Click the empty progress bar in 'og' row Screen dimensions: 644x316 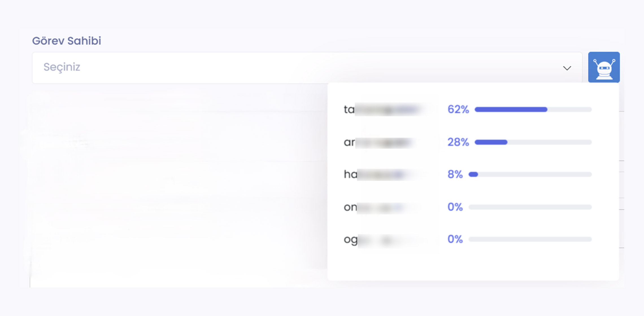coord(530,240)
